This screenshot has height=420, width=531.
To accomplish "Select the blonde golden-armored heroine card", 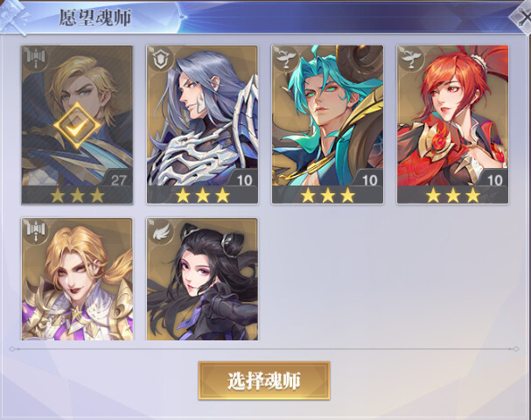I will click(x=77, y=279).
